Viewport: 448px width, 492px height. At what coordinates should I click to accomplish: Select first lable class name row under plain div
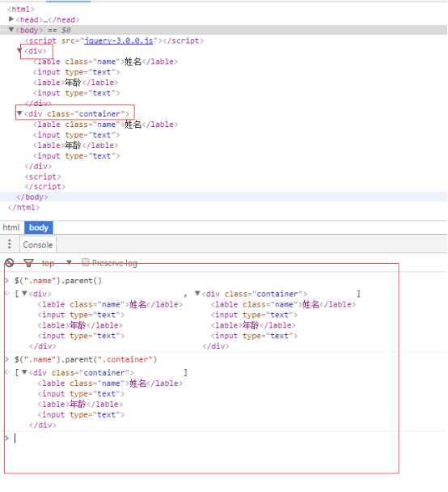(105, 61)
